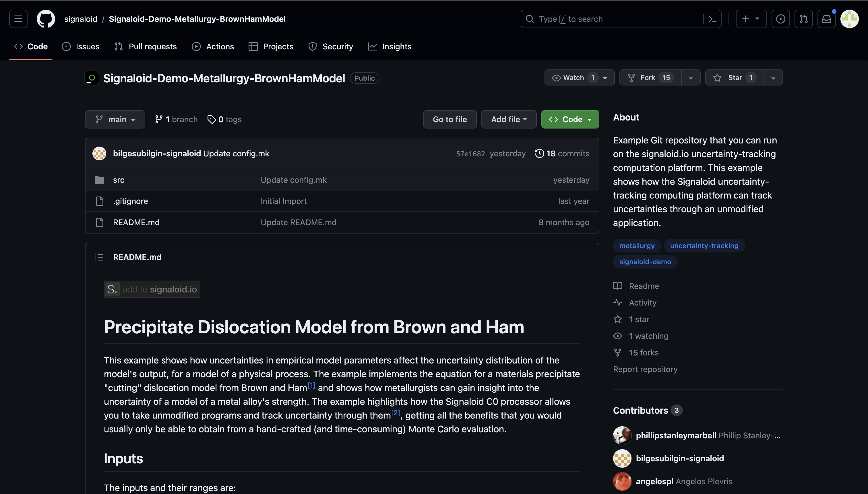Image resolution: width=868 pixels, height=494 pixels.
Task: Switch to the Insights tab
Action: (390, 46)
